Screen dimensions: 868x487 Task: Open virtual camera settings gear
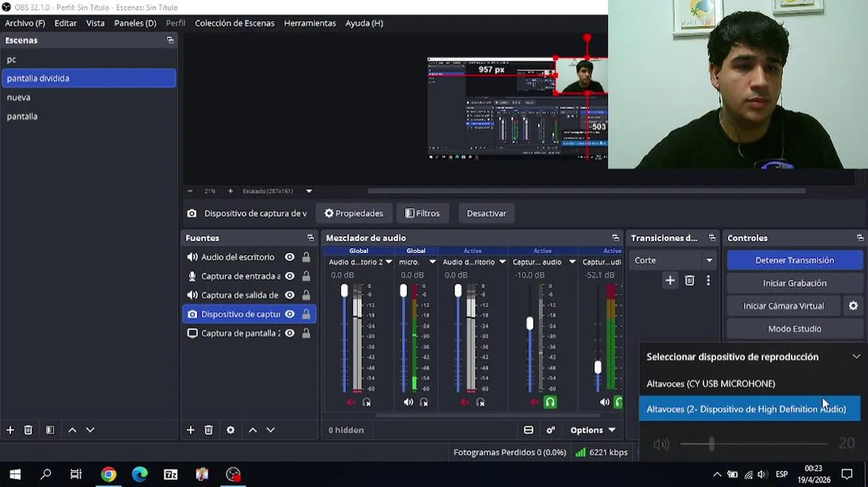(x=853, y=306)
